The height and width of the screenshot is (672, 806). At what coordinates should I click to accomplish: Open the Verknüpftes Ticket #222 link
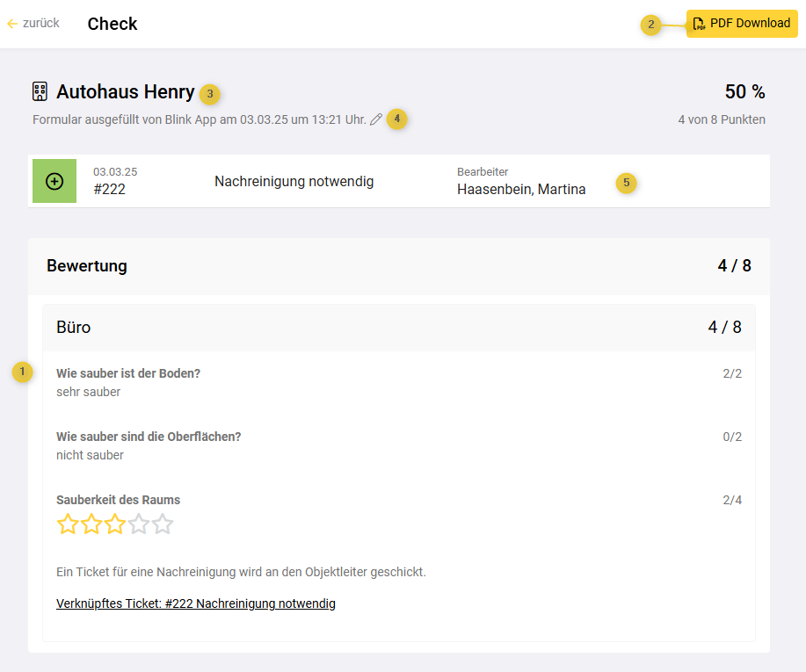195,603
